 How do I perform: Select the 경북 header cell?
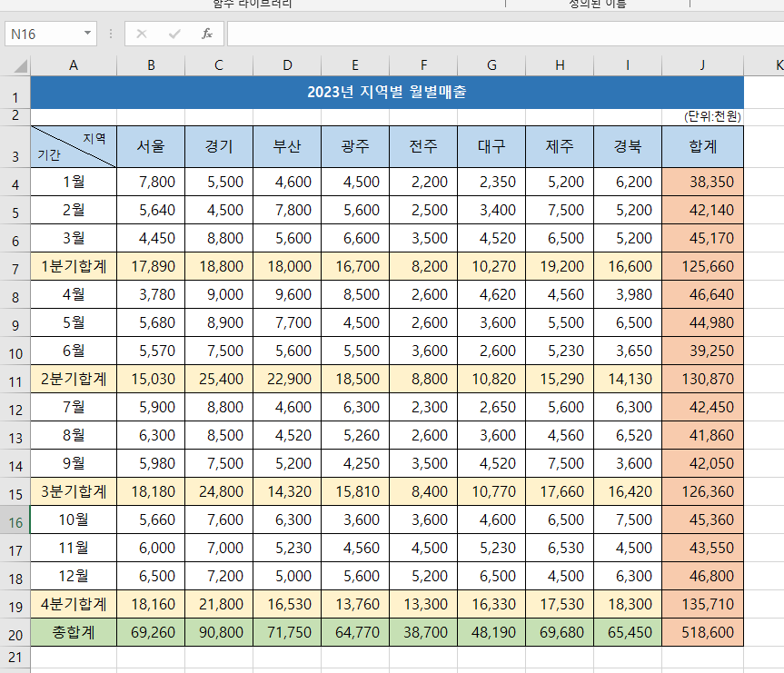(x=628, y=146)
